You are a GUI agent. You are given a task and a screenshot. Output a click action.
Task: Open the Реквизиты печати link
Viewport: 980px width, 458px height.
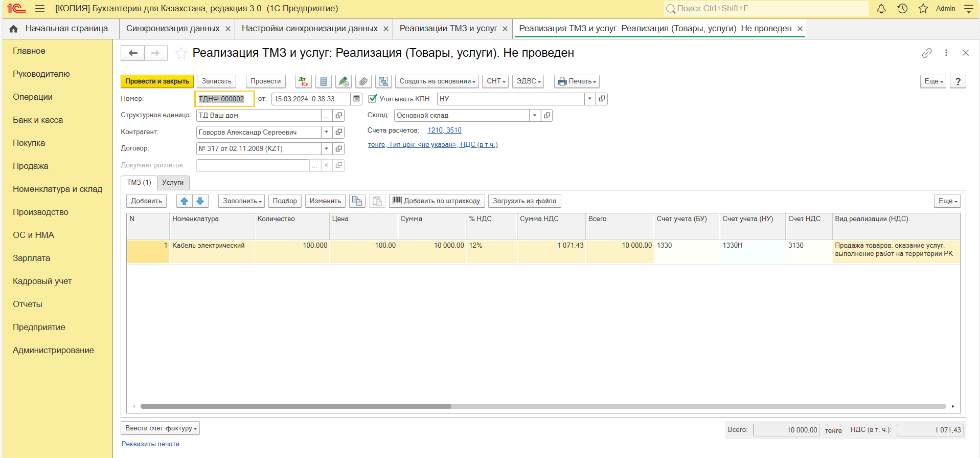coord(150,444)
